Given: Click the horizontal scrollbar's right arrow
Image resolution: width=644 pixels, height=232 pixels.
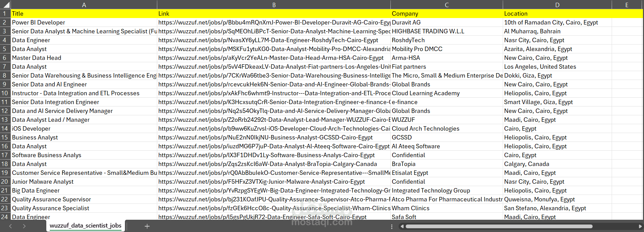Looking at the screenshot, I should pos(640,226).
